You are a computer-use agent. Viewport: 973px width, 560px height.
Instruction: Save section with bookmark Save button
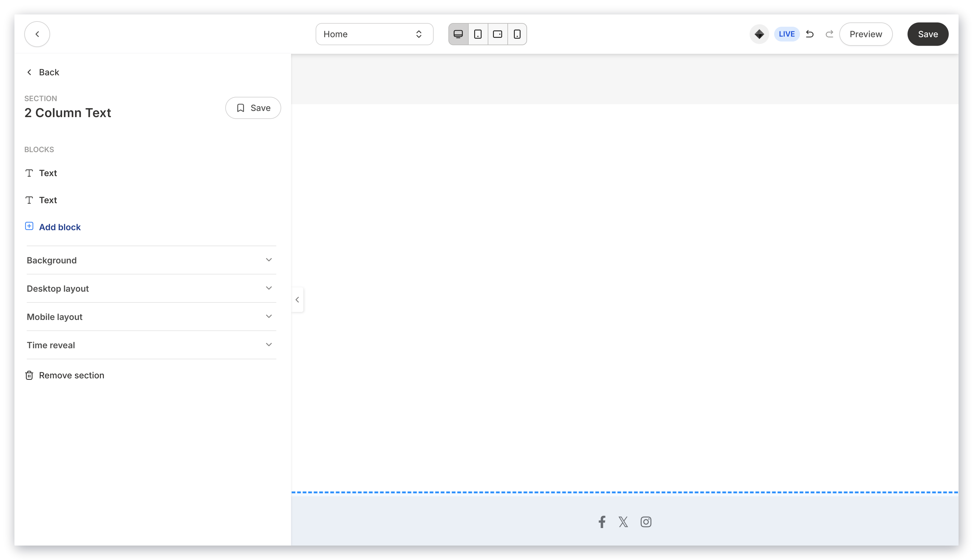253,108
